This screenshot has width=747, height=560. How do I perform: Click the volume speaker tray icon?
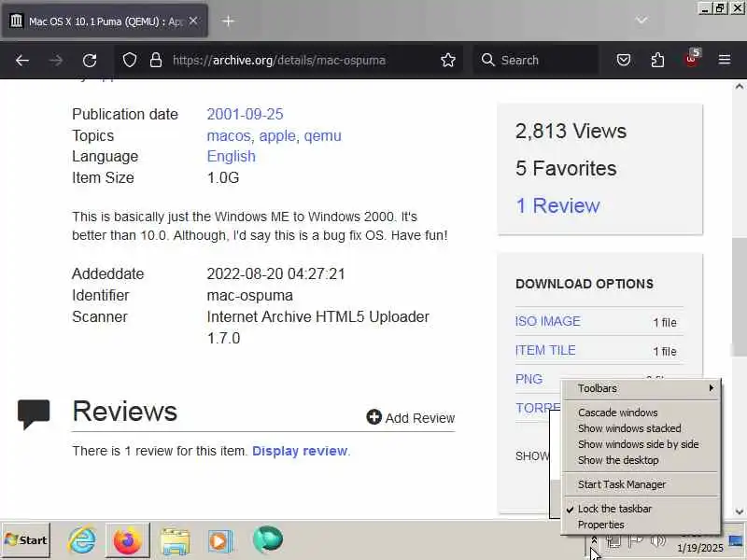pyautogui.click(x=658, y=540)
